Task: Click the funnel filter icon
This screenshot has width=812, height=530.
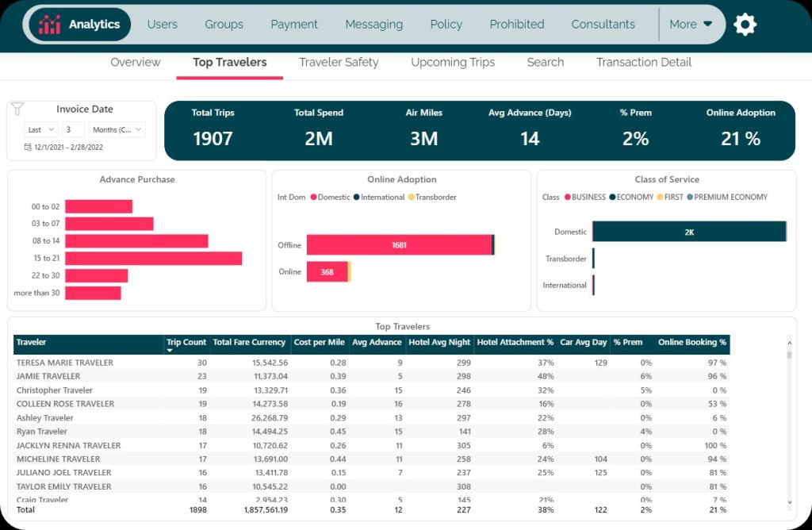Action: 17,109
